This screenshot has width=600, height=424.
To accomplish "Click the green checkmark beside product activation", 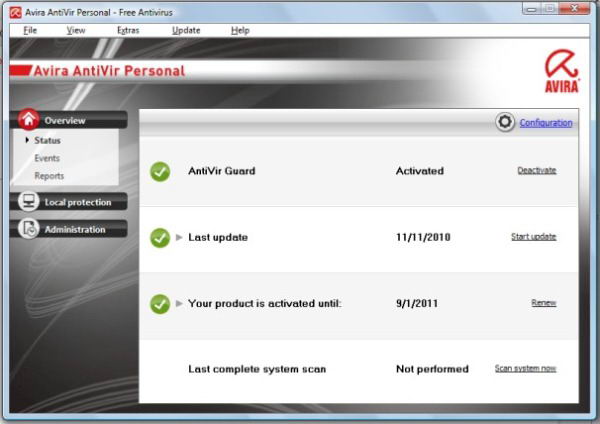I will [x=160, y=303].
